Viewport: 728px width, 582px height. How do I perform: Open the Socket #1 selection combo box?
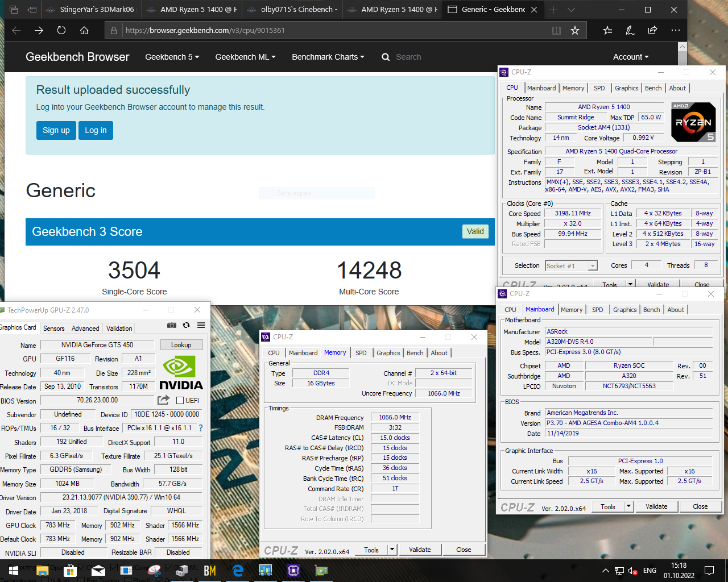point(571,265)
